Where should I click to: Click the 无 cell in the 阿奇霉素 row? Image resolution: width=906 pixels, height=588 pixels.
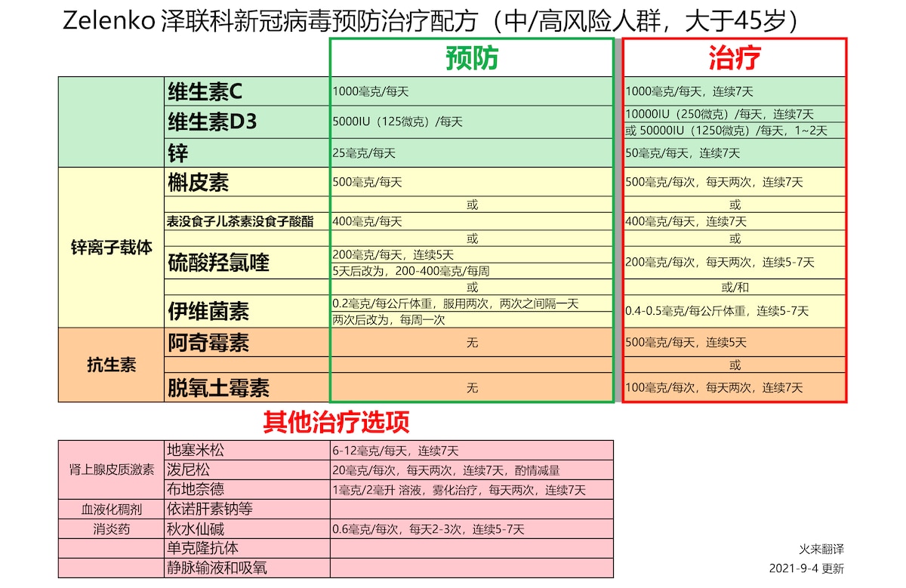[x=472, y=343]
